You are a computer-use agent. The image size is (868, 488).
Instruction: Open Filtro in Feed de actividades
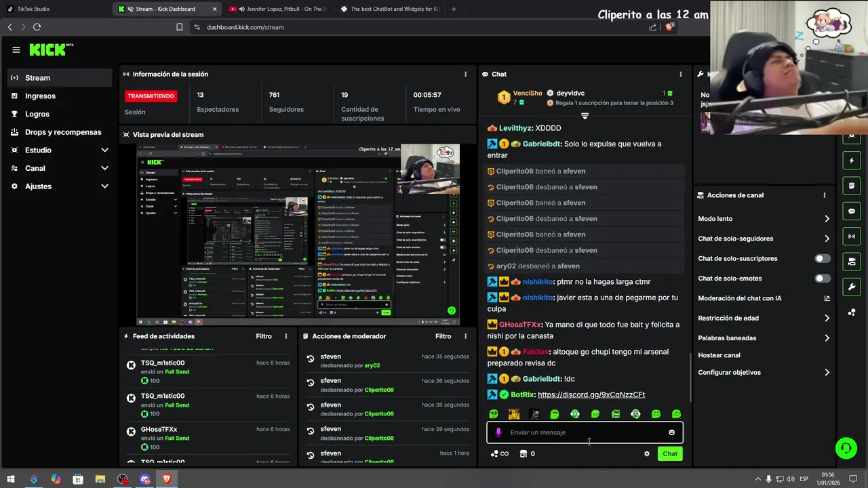tap(264, 336)
